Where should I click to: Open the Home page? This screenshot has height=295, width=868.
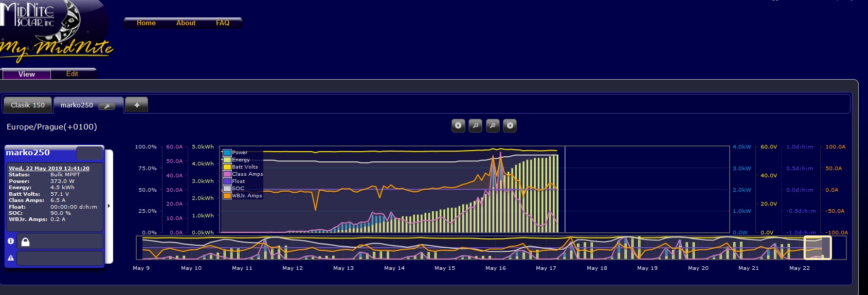[x=146, y=23]
